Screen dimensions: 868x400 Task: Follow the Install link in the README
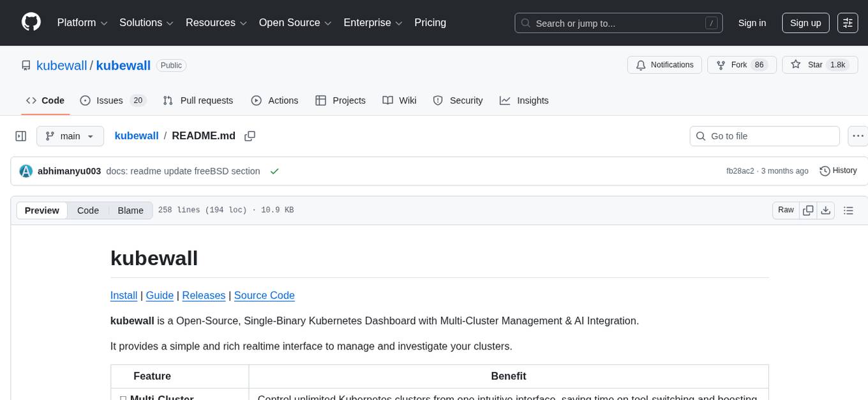pyautogui.click(x=123, y=295)
